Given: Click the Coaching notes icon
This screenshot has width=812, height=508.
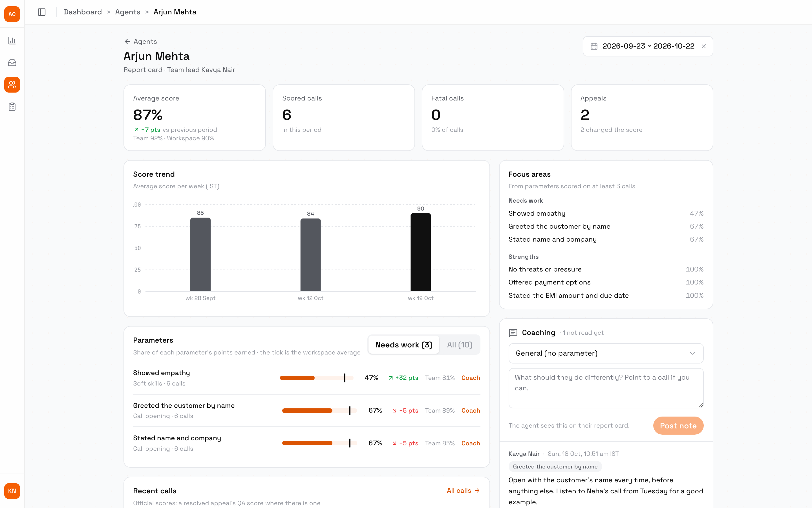Looking at the screenshot, I should (x=513, y=333).
